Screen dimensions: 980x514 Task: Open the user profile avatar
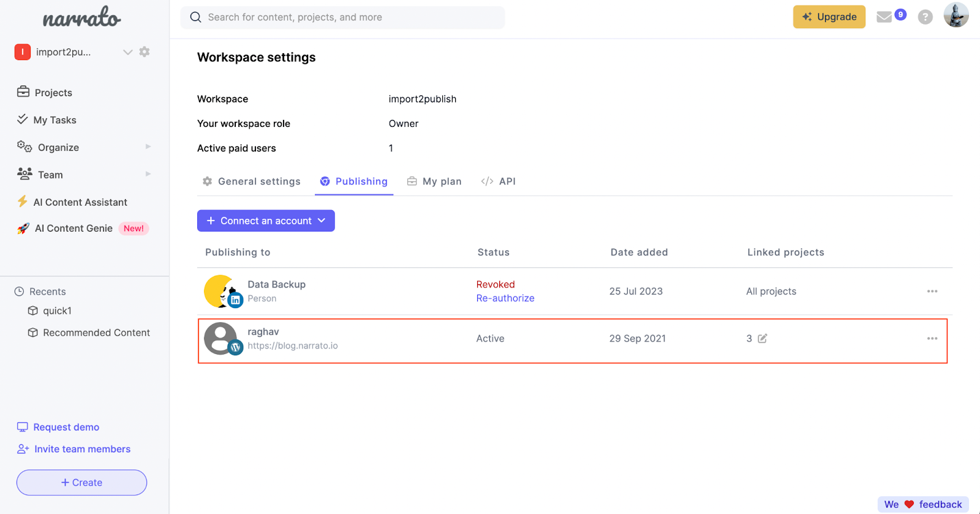[x=956, y=15]
